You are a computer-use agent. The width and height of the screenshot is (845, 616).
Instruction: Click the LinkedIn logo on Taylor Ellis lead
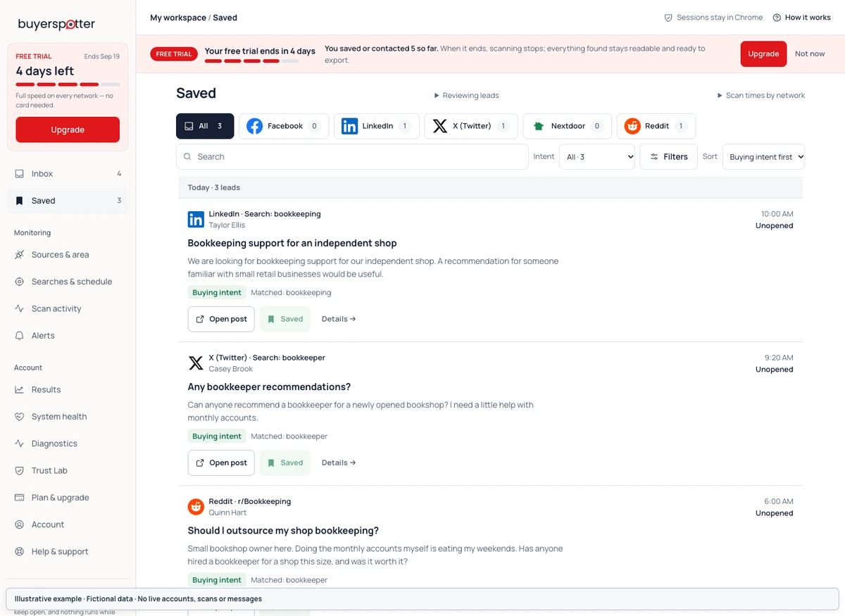[x=196, y=220]
